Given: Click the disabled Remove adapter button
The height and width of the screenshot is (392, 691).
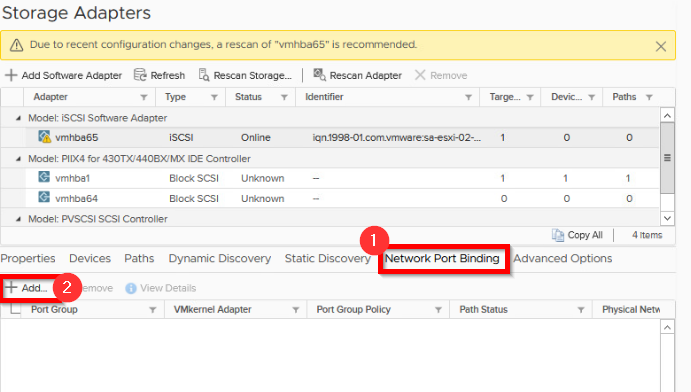Looking at the screenshot, I should pos(441,75).
